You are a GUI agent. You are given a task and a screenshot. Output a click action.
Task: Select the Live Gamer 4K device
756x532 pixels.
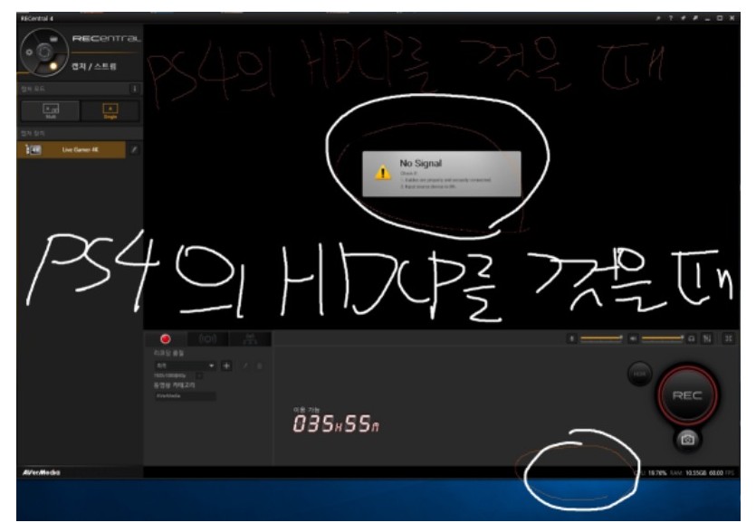pos(72,150)
